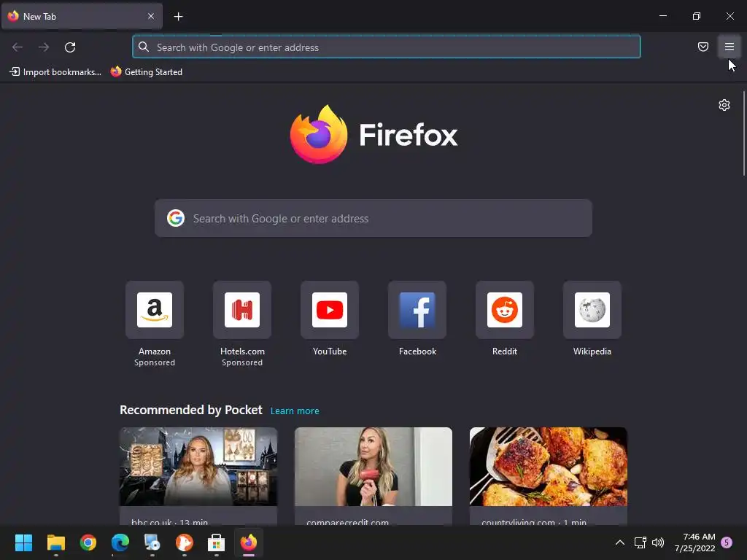Screen dimensions: 747x560
Task: Personalize new tab via gear icon
Action: pyautogui.click(x=724, y=105)
